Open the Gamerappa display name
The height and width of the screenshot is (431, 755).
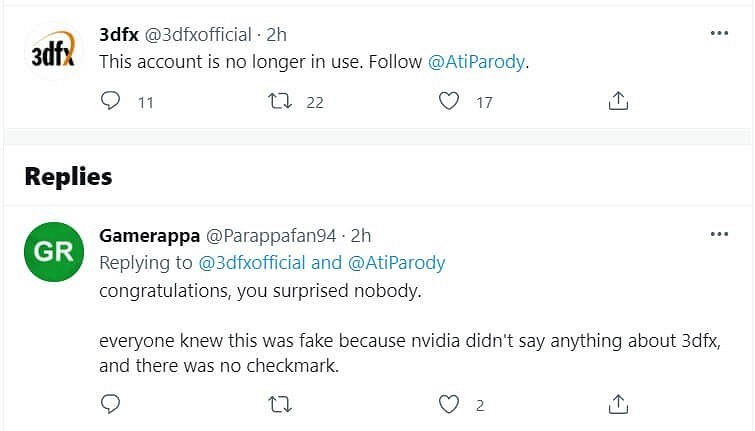pos(149,236)
